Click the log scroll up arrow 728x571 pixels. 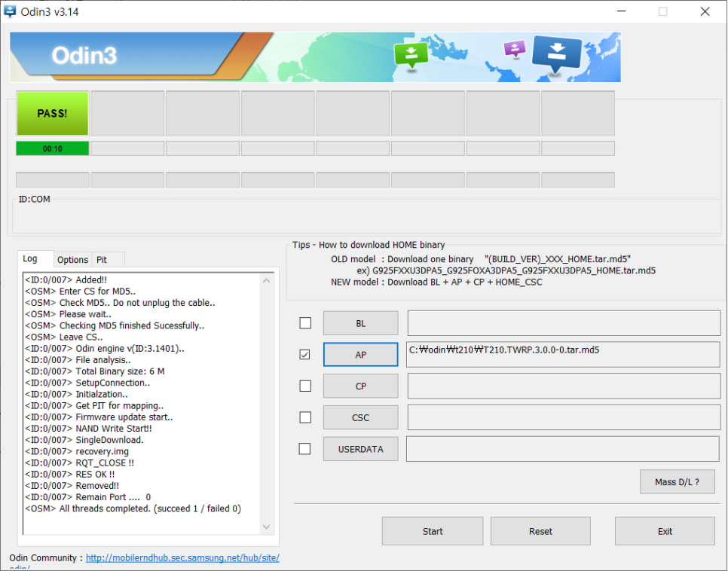267,281
